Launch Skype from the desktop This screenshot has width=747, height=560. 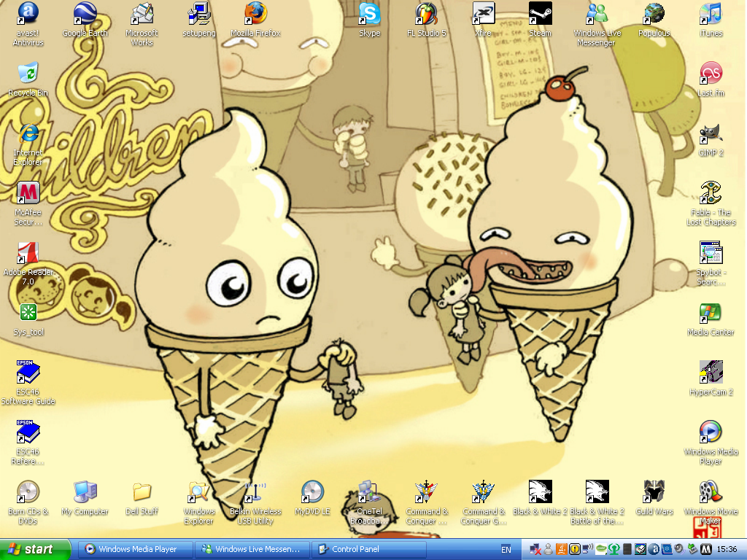point(369,20)
